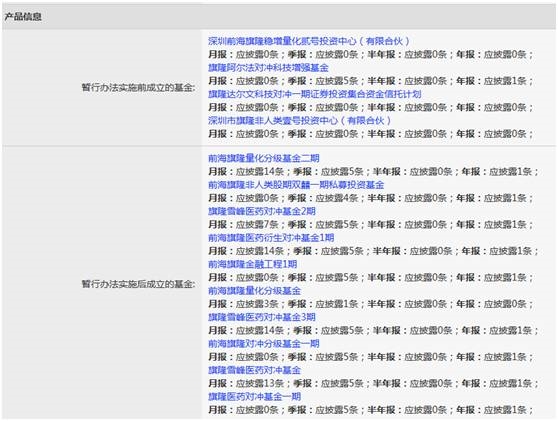Click disclosure stats under 前海旗隆对冲分级基金一期
The image size is (558, 421).
coord(371,357)
